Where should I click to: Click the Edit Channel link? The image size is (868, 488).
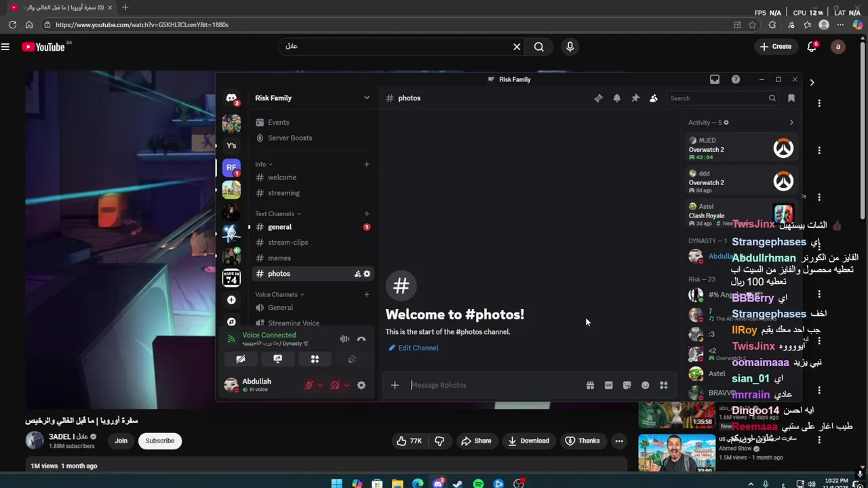point(413,348)
